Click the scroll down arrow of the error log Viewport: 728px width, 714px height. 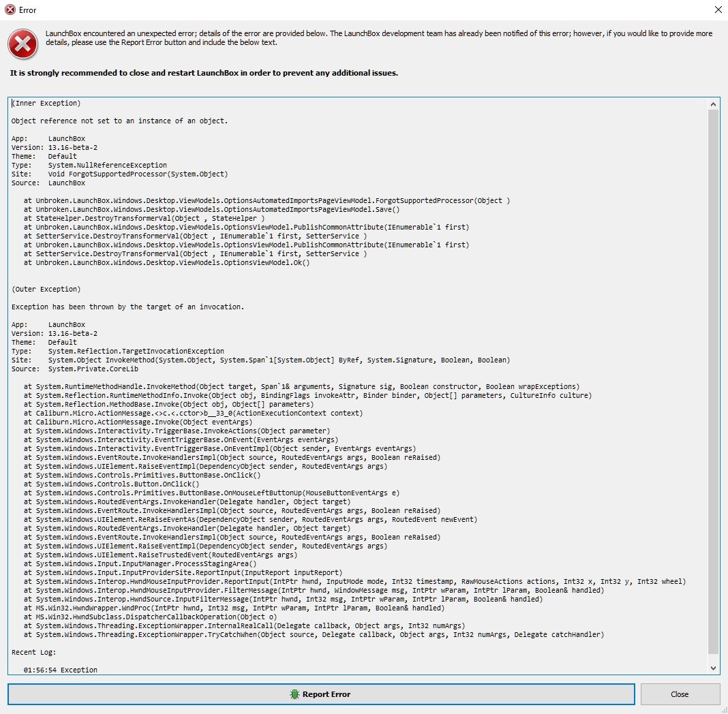pos(713,668)
